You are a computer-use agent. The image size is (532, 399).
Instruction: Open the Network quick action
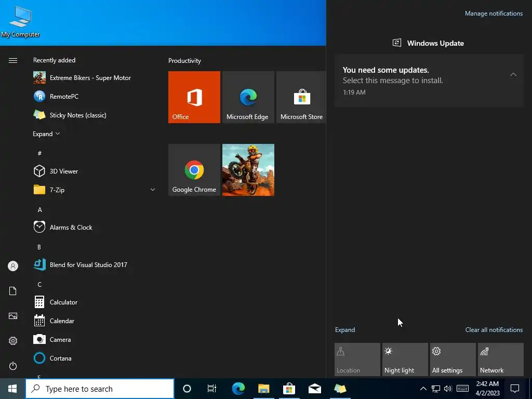[x=501, y=360]
